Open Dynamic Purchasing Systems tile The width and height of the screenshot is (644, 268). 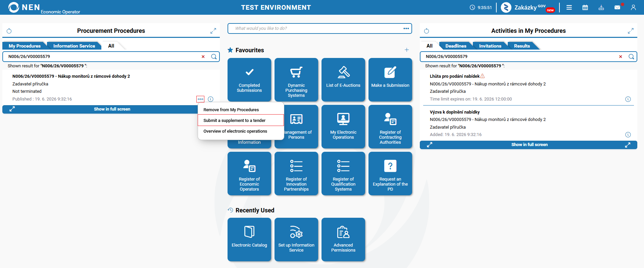[x=296, y=80]
